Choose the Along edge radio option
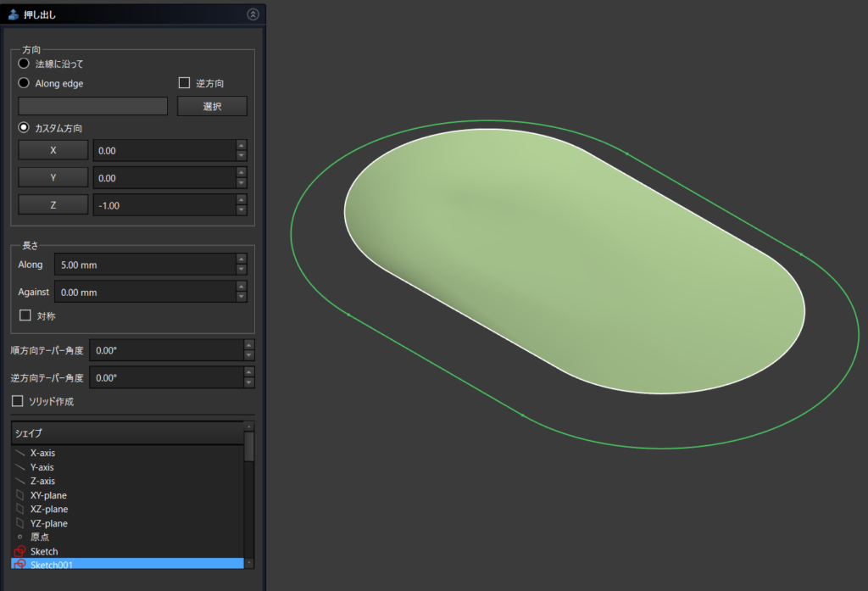Viewport: 868px width, 591px height. click(24, 83)
